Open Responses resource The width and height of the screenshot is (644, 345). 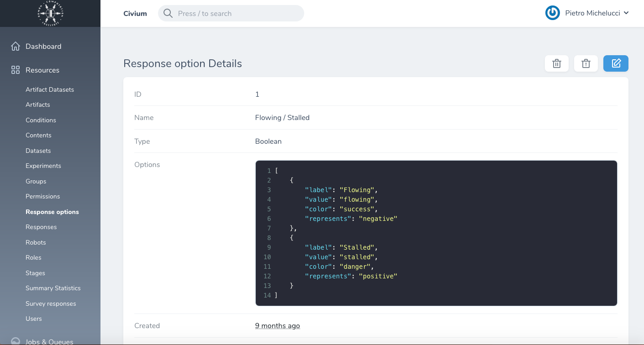(x=41, y=227)
